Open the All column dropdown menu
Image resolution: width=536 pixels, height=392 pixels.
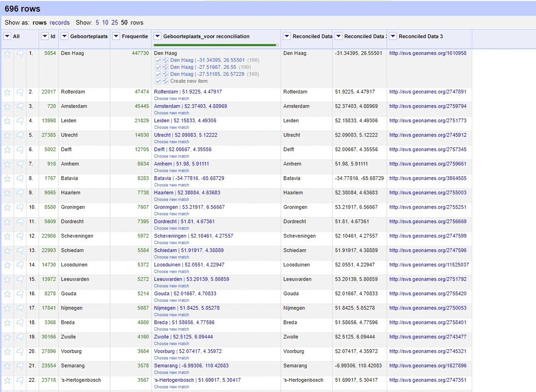(7, 36)
